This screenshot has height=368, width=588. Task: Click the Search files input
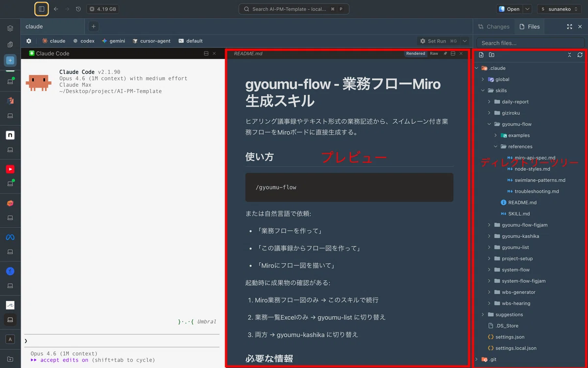click(x=530, y=43)
